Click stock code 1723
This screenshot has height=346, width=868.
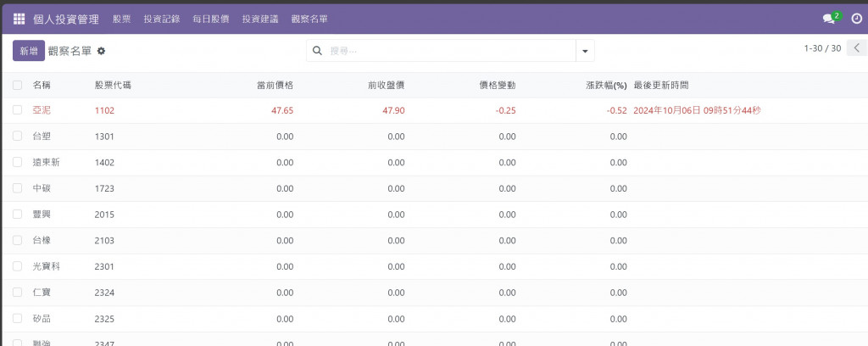coord(104,189)
